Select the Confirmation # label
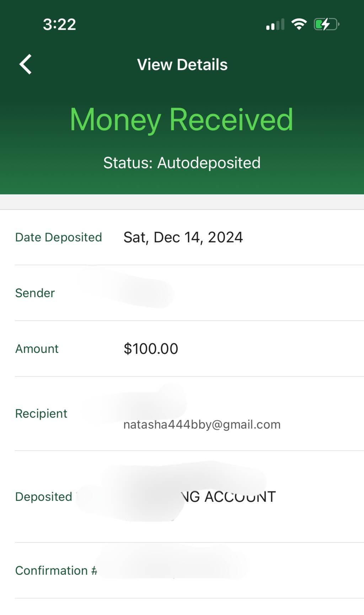This screenshot has width=364, height=615. point(56,571)
